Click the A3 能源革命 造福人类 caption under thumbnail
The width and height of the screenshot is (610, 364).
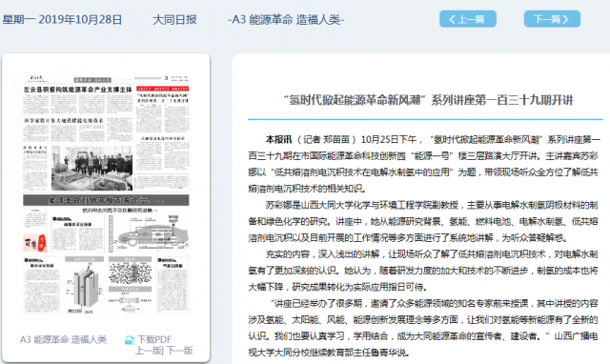[63, 339]
